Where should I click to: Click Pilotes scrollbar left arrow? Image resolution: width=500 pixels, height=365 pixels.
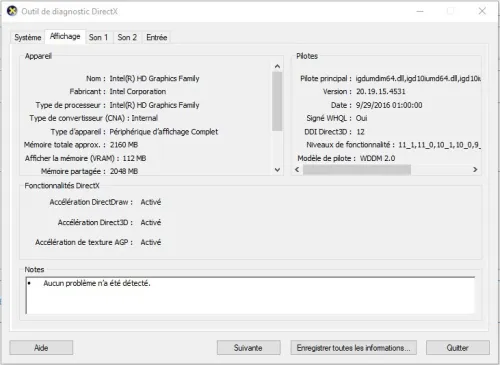coord(297,170)
